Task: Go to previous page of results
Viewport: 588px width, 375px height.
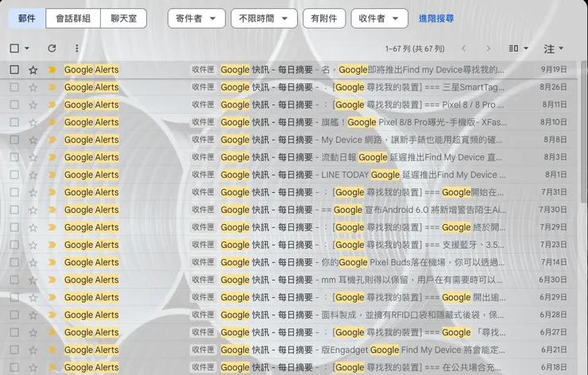Action: (x=464, y=48)
